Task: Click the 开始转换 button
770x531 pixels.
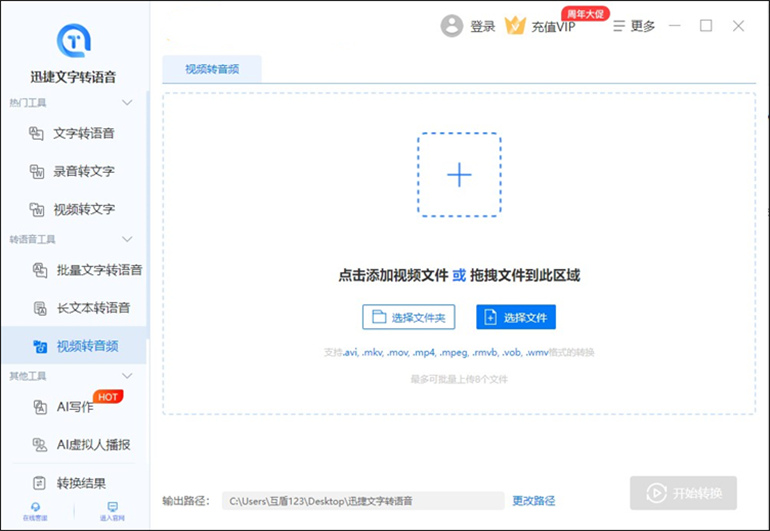Action: pos(684,493)
